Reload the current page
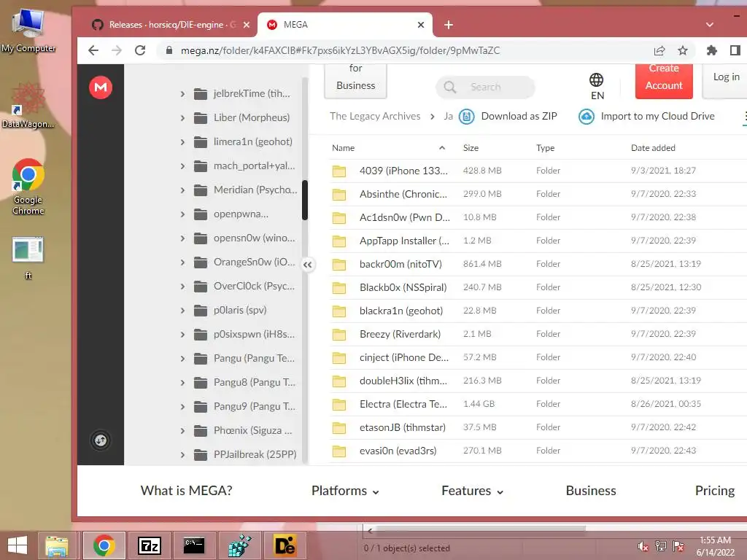This screenshot has height=560, width=747. [139, 50]
